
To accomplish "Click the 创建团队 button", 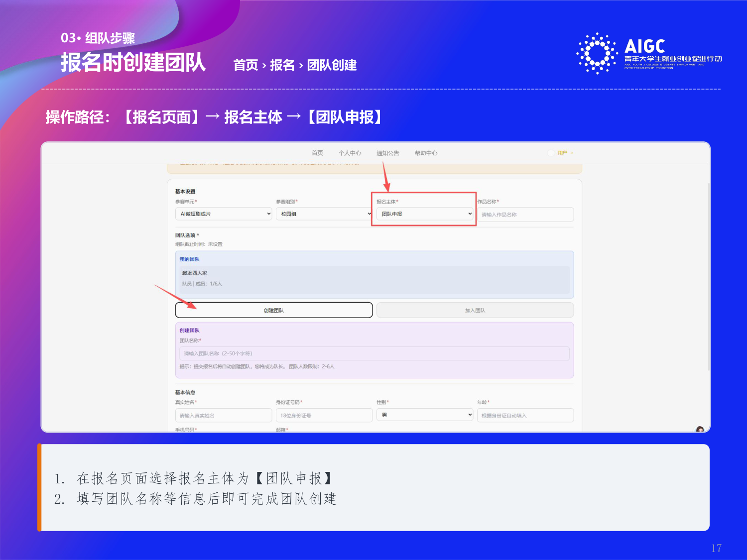I will (x=274, y=310).
